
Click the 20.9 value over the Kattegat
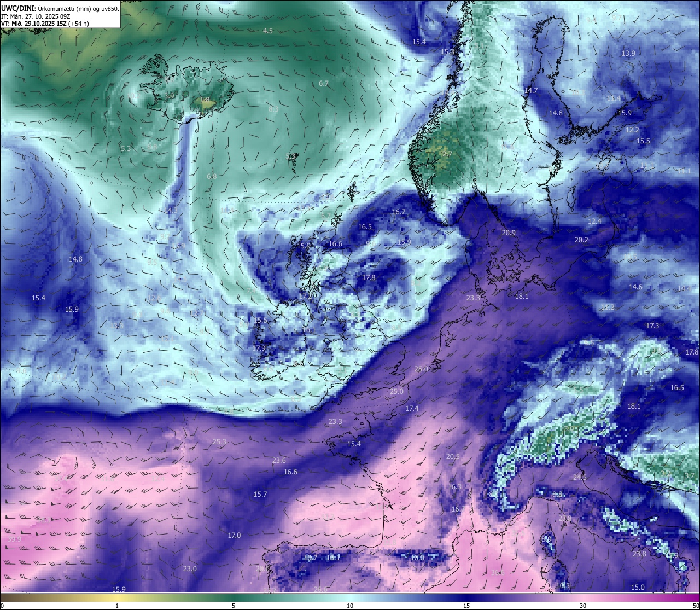point(509,233)
